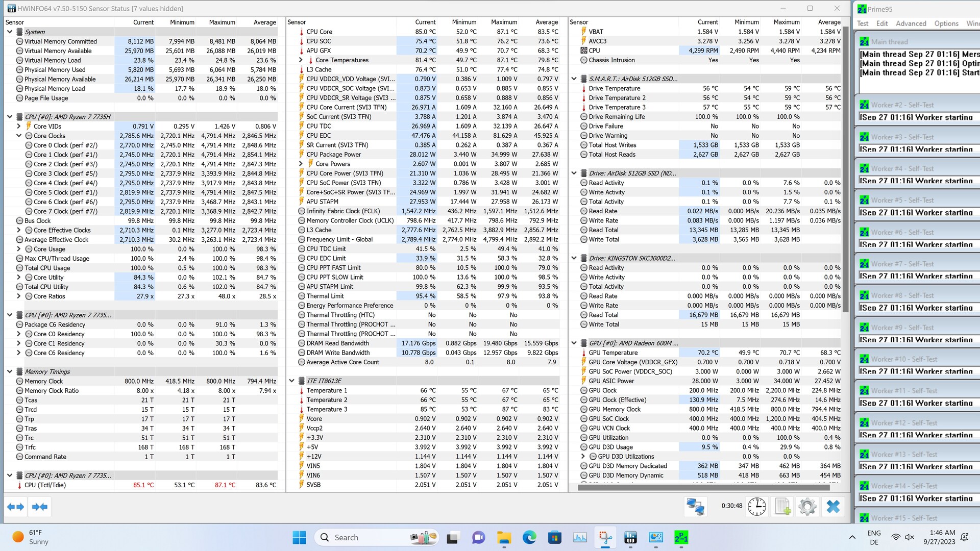
Task: Open weather widget showing 61°F Sunny
Action: [x=31, y=537]
